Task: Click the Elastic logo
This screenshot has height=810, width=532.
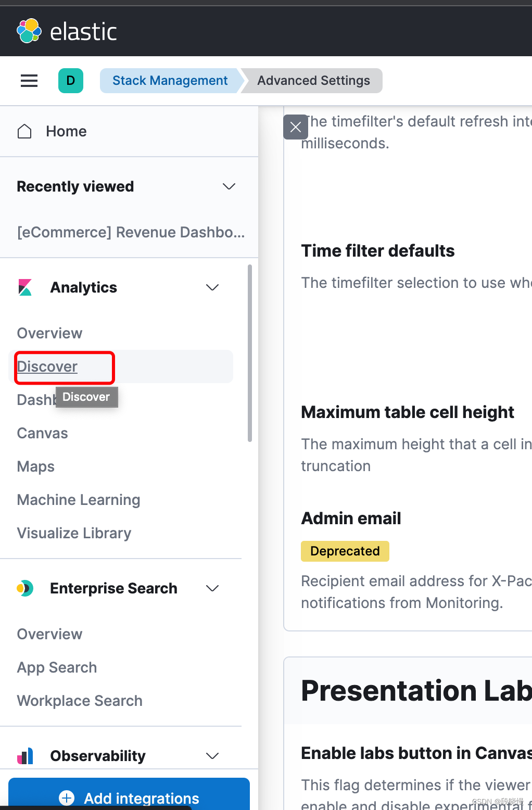Action: coord(67,31)
